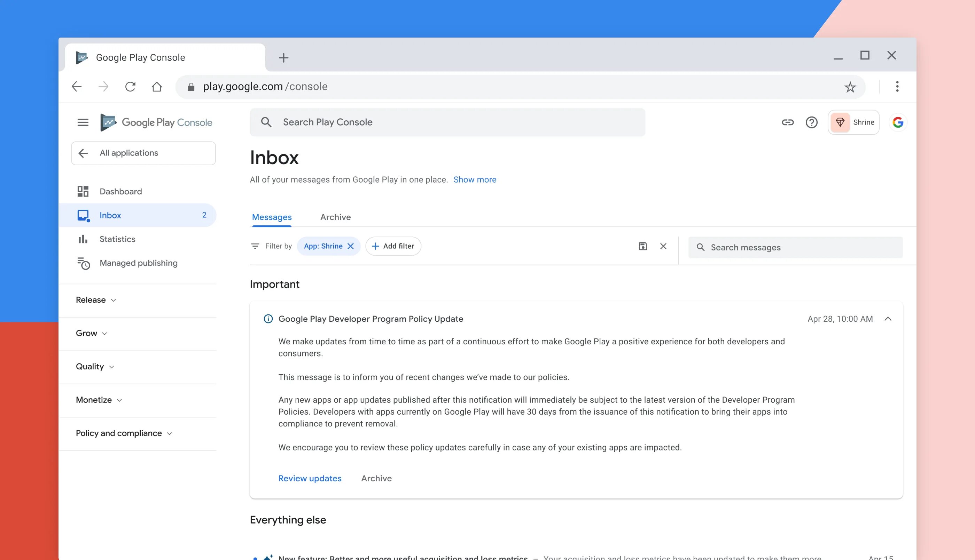The width and height of the screenshot is (975, 560).
Task: Click the Managed publishing sidebar icon
Action: (x=83, y=262)
